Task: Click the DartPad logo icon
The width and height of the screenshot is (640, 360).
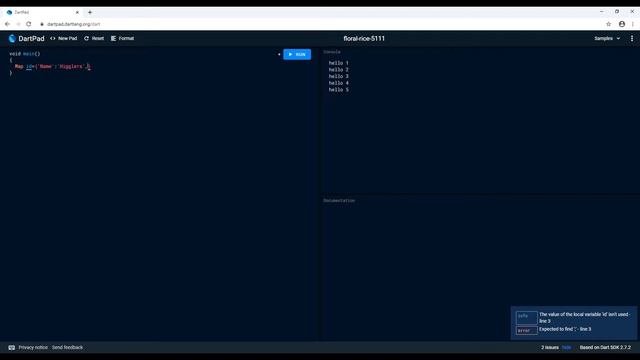Action: (x=12, y=38)
